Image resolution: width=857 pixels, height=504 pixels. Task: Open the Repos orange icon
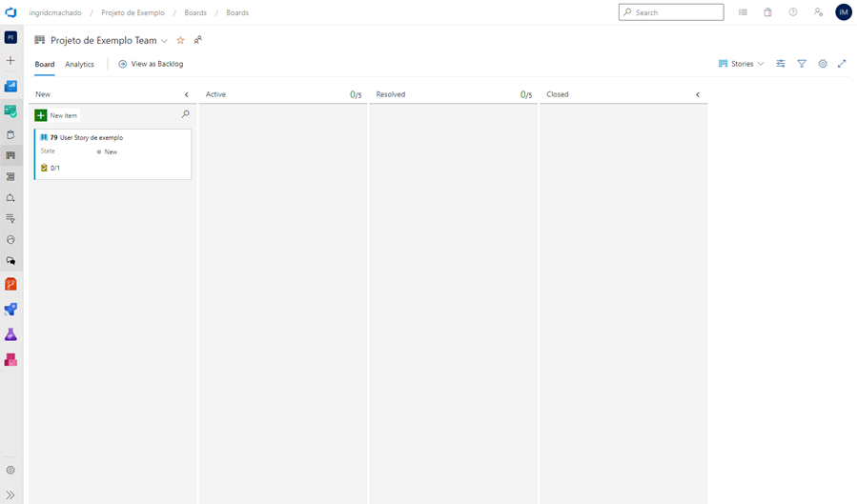10,284
